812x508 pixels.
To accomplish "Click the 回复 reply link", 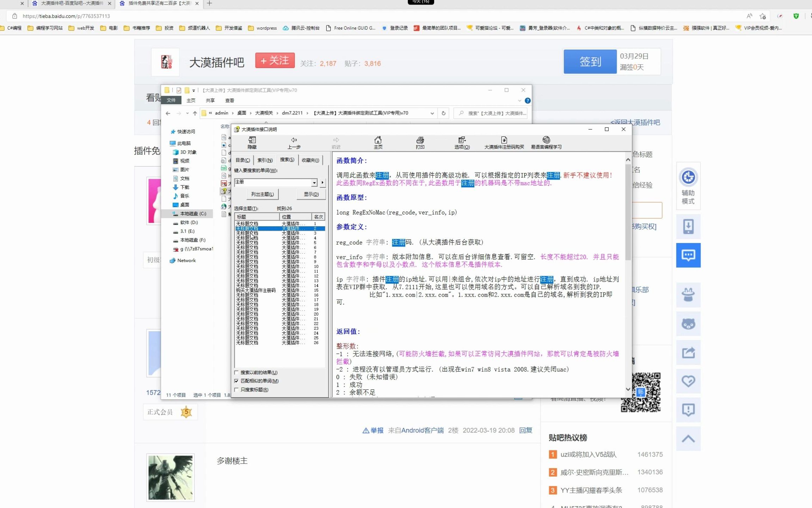I will tap(525, 430).
